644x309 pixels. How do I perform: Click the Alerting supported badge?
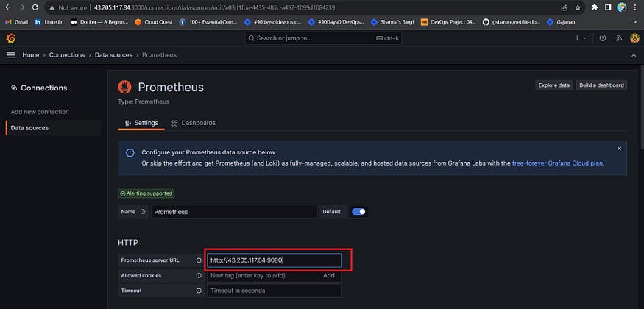click(x=146, y=193)
